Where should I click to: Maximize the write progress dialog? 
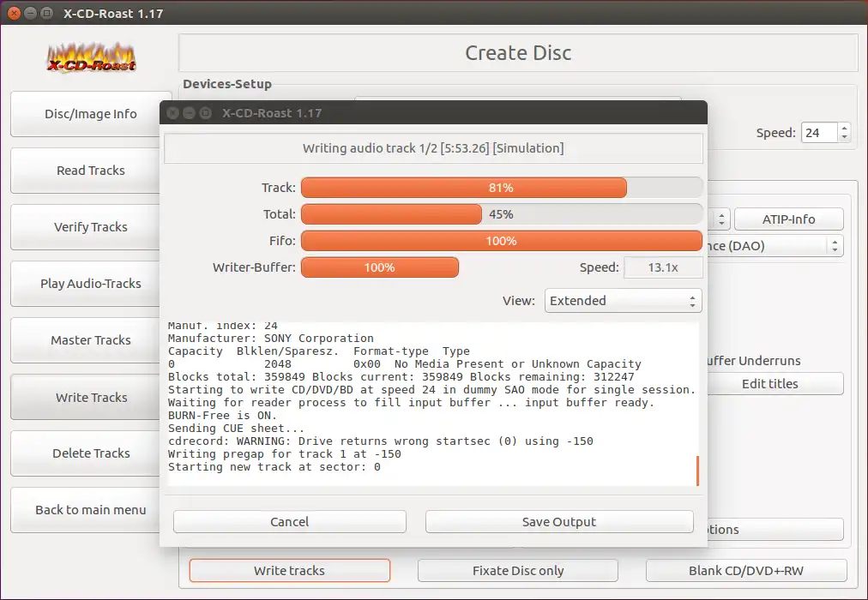point(205,113)
